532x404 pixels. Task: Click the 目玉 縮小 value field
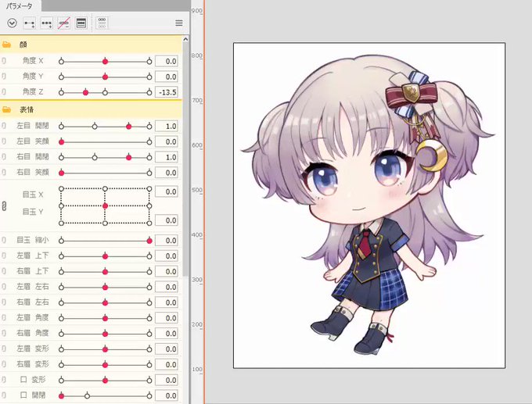(166, 241)
